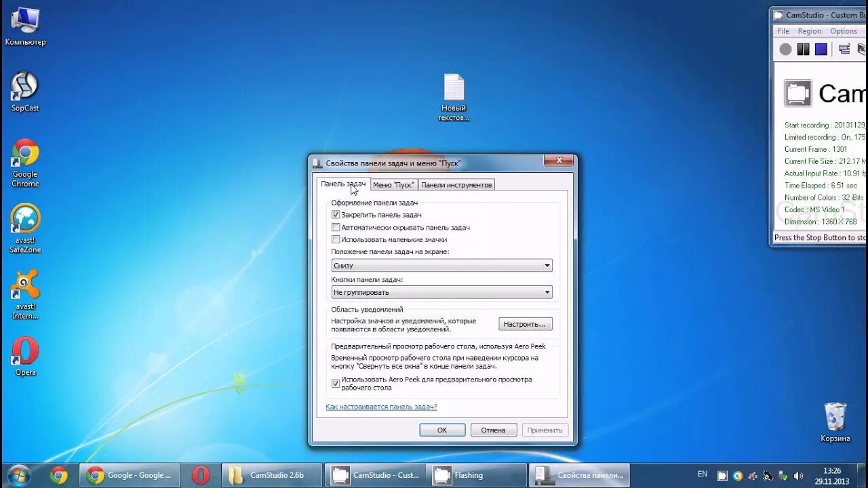
Task: Toggle Закрепить панель задач checkbox
Action: 336,215
